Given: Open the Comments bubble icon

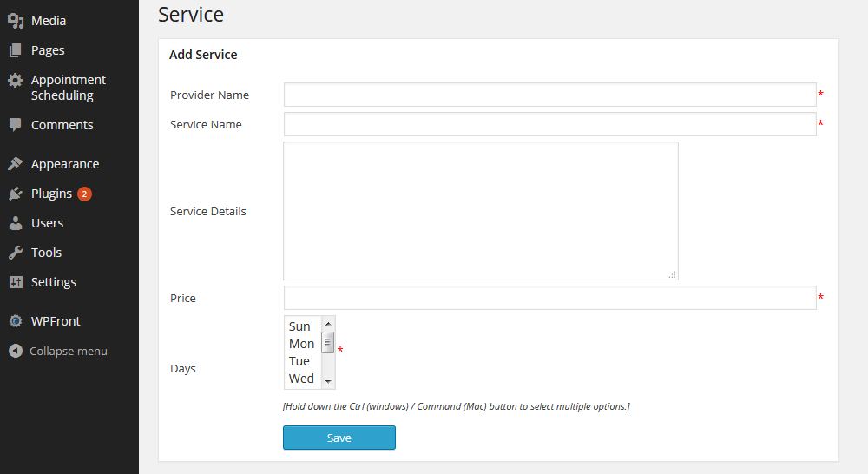Looking at the screenshot, I should coord(16,125).
